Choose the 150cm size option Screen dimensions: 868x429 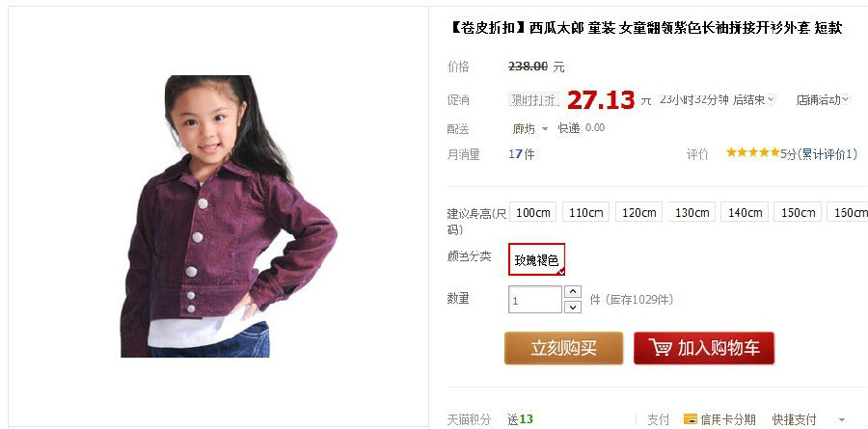click(x=798, y=212)
